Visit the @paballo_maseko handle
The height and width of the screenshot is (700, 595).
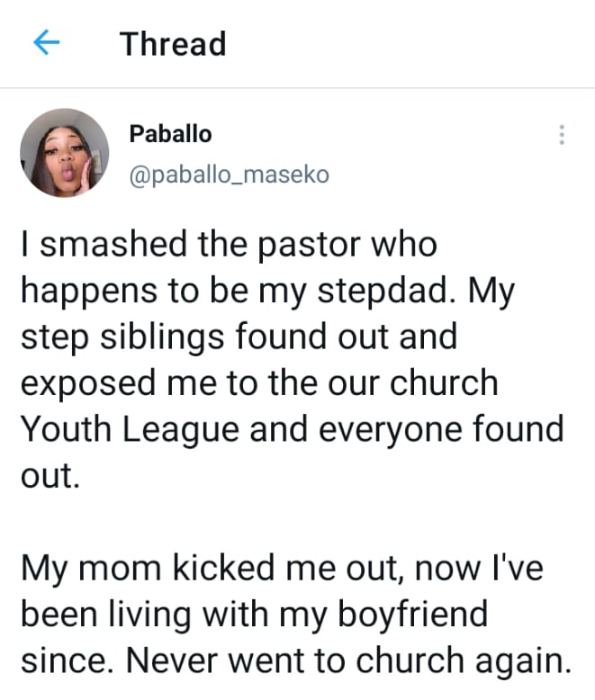click(230, 175)
